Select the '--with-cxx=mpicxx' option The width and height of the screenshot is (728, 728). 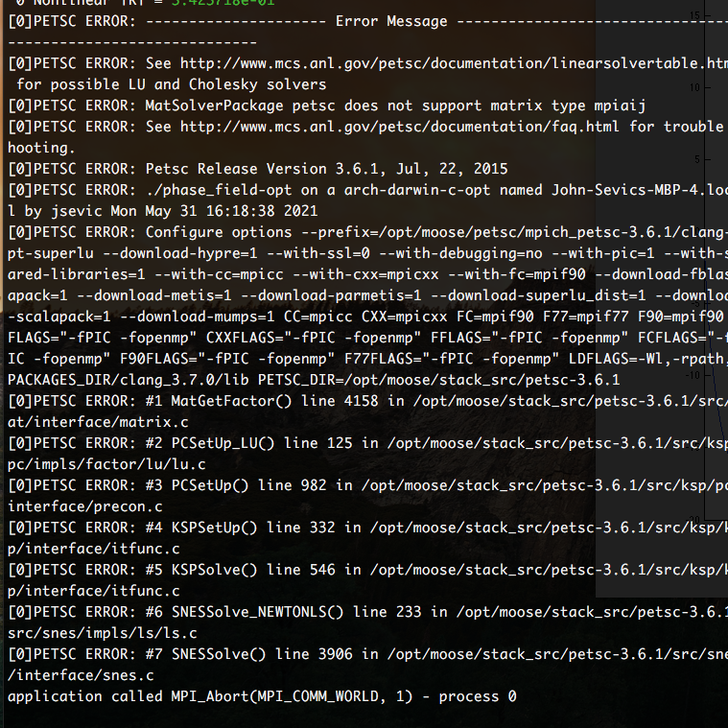tap(364, 274)
